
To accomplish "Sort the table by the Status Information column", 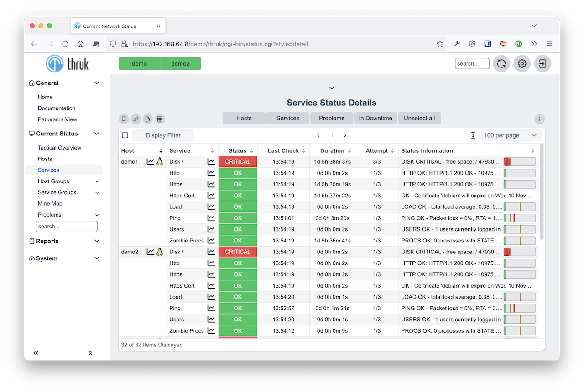I will pos(532,151).
